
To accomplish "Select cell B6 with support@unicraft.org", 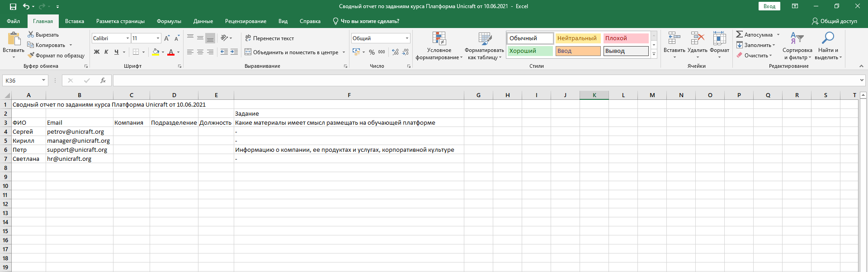I will point(79,150).
